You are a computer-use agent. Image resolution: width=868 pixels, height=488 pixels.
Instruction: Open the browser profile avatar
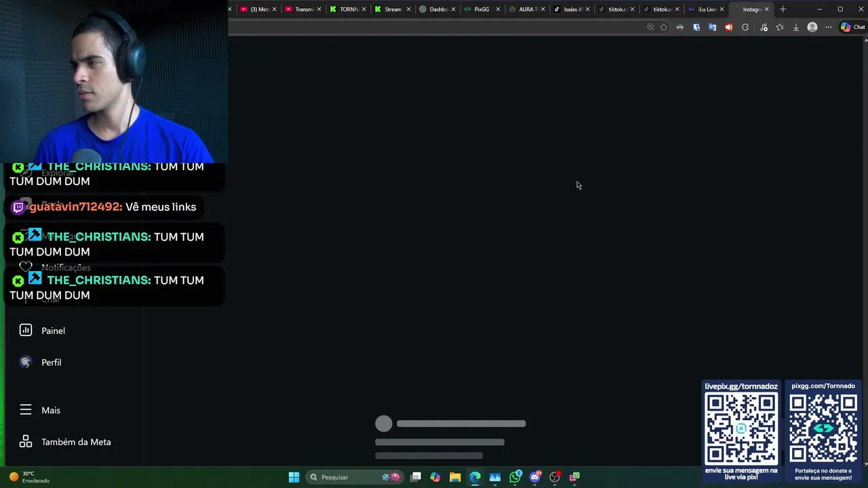click(x=812, y=27)
